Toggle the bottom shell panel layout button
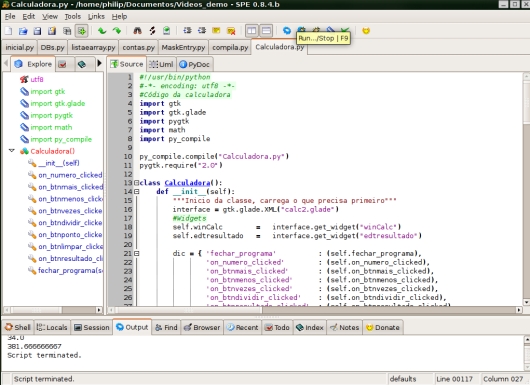The image size is (530, 385). pyautogui.click(x=266, y=31)
